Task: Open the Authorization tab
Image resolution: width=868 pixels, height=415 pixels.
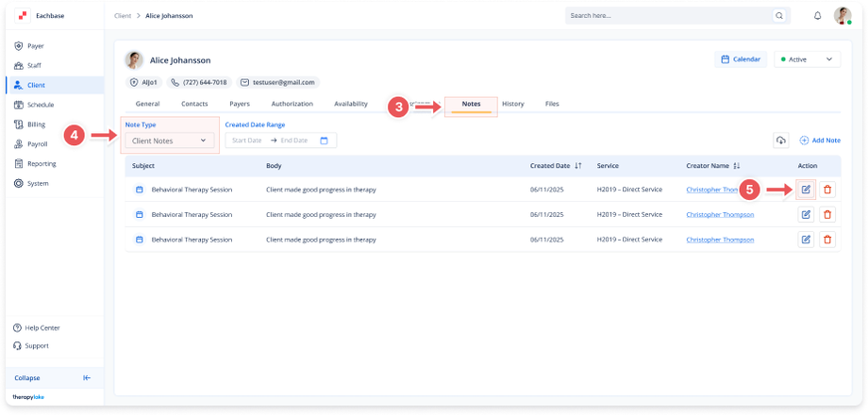Action: coord(292,104)
